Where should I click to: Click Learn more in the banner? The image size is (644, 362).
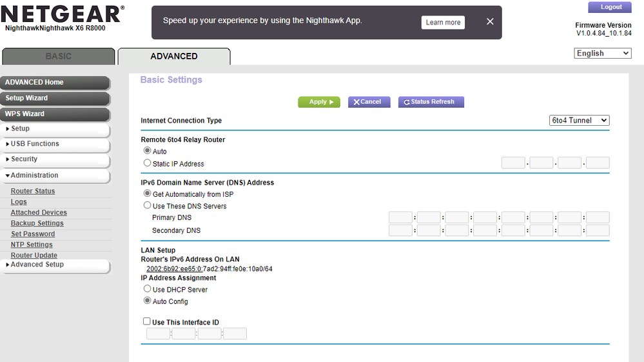tap(443, 23)
